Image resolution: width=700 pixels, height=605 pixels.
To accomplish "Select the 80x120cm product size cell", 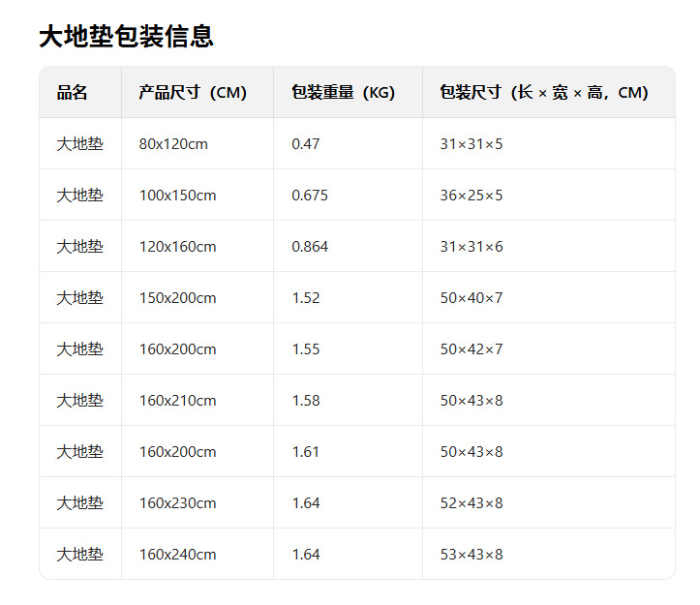I will (173, 144).
